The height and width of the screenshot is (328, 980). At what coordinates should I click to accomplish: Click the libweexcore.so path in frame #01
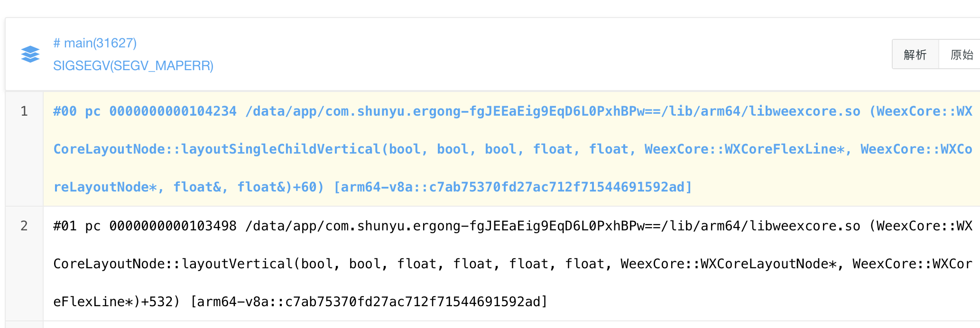tap(553, 226)
